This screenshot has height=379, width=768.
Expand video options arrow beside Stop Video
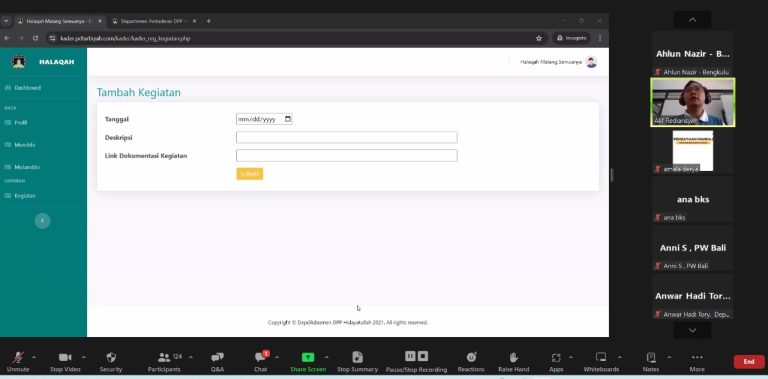[x=83, y=357]
